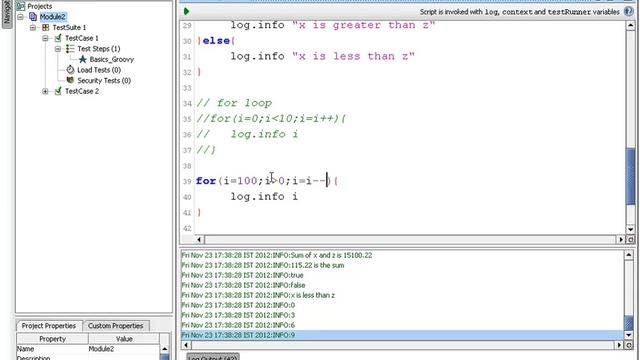The image size is (640, 360).
Task: Click the editor horizontal scrollbar left arrow
Action: (x=199, y=240)
